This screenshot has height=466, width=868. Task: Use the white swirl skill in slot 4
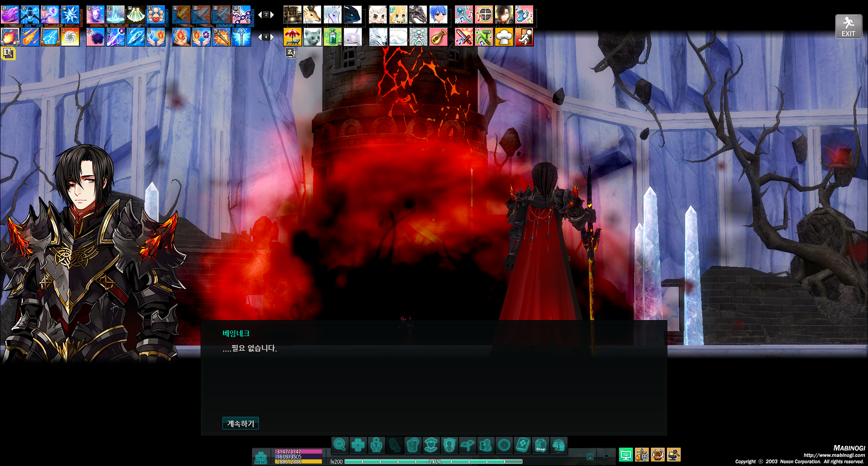[70, 37]
